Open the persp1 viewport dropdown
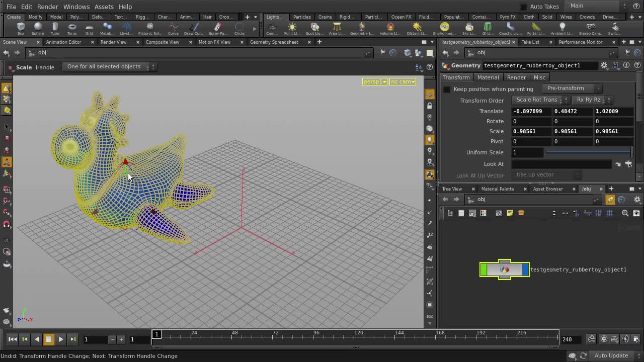This screenshot has width=644, height=362. tap(374, 81)
